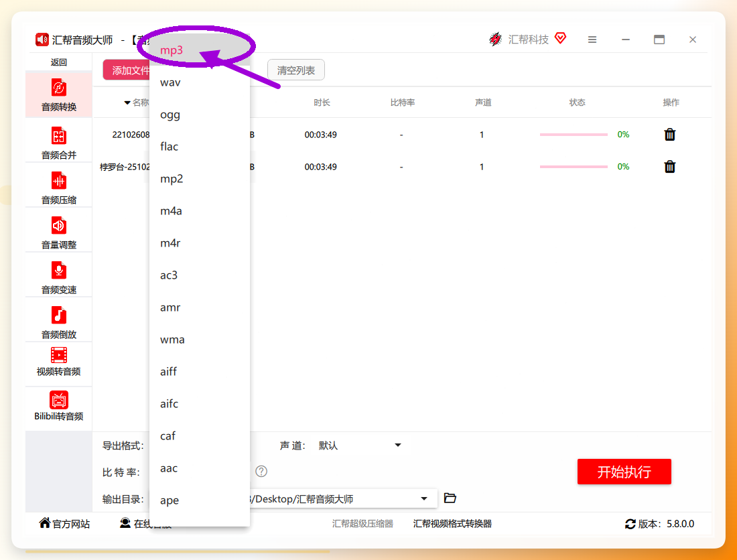737x560 pixels.
Task: Click 返回 to go back
Action: pyautogui.click(x=59, y=62)
